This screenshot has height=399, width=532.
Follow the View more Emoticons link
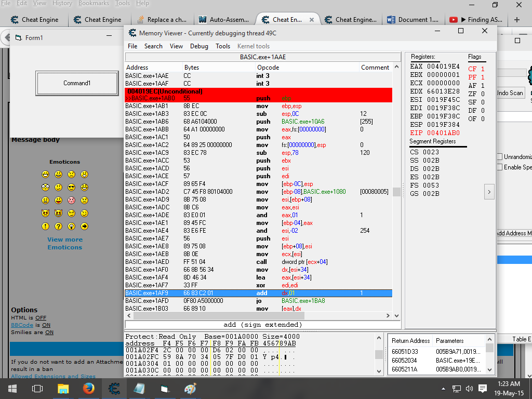pos(65,243)
